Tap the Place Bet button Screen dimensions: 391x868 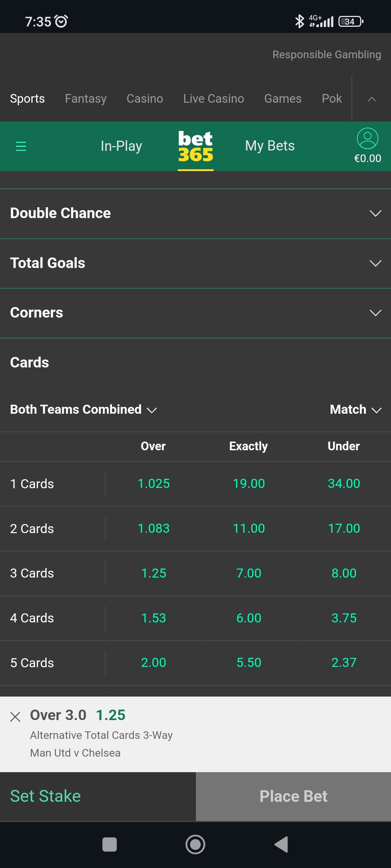pyautogui.click(x=293, y=796)
